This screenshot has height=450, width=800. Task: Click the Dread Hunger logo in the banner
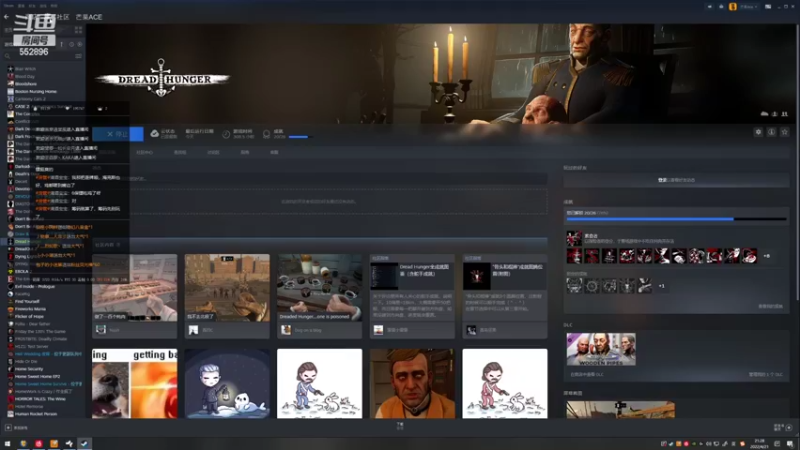coord(162,79)
